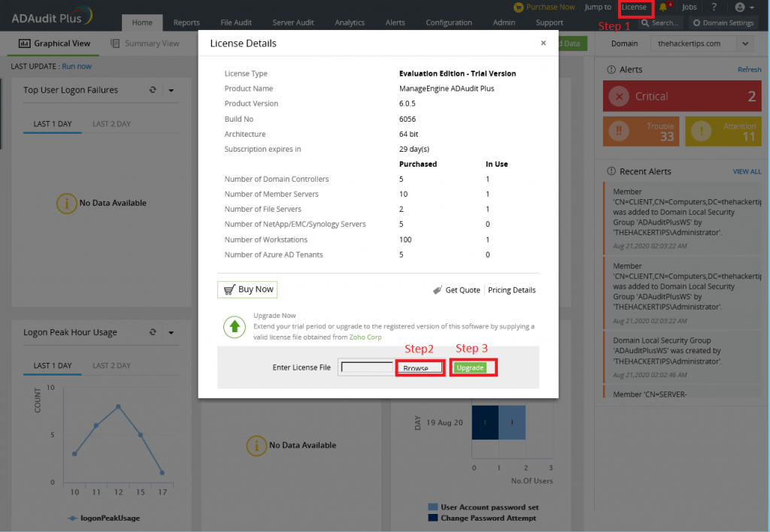Screen dimensions: 770x532
Task: Click the Get Quote tag icon
Action: (x=437, y=290)
